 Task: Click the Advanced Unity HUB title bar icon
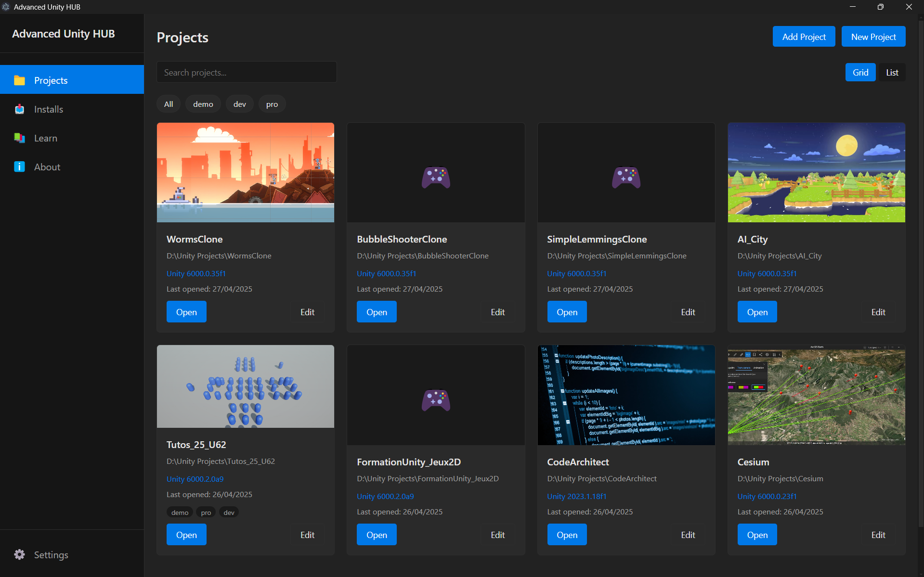point(6,7)
